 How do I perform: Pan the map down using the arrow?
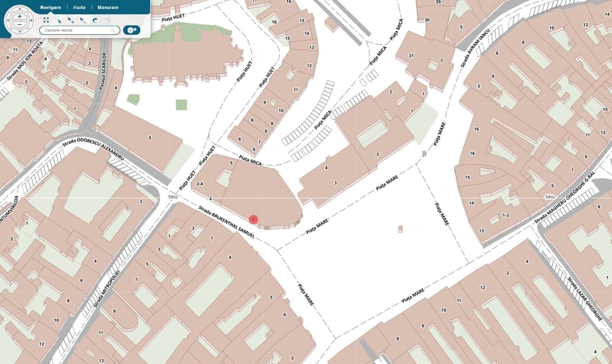pos(20,32)
